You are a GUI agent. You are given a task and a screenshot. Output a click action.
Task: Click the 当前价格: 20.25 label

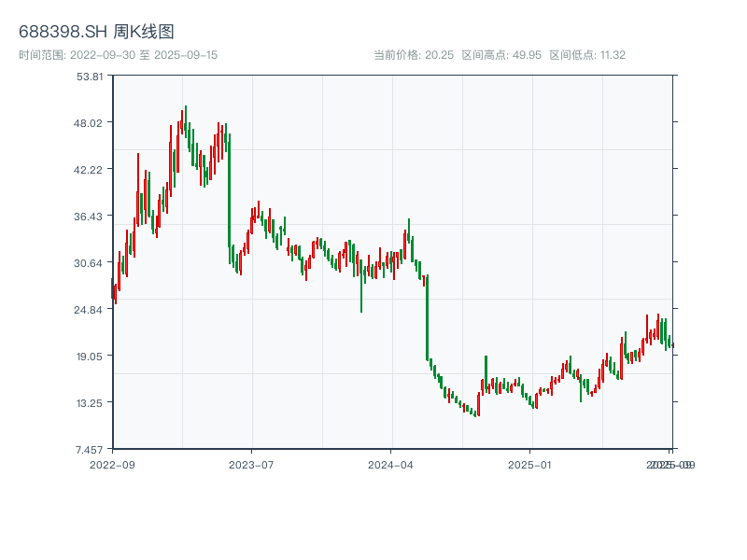click(x=414, y=55)
